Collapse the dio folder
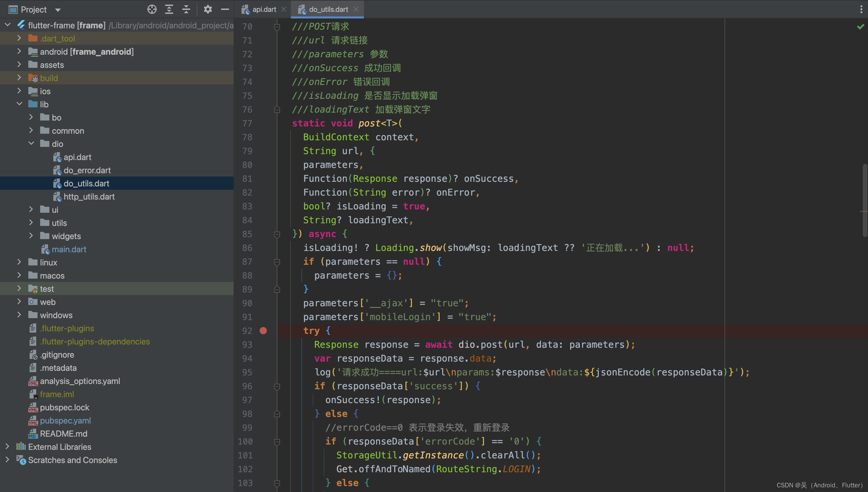 [31, 144]
